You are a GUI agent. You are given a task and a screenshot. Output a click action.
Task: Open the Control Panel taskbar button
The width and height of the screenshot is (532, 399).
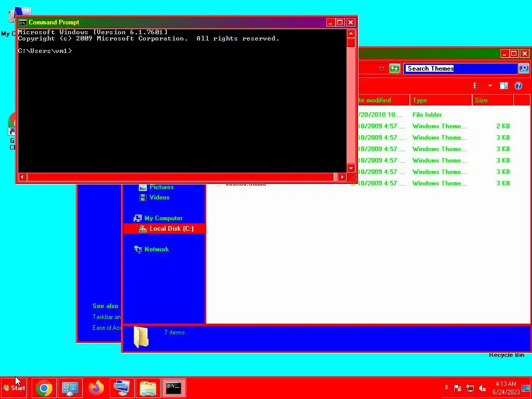tap(70, 388)
